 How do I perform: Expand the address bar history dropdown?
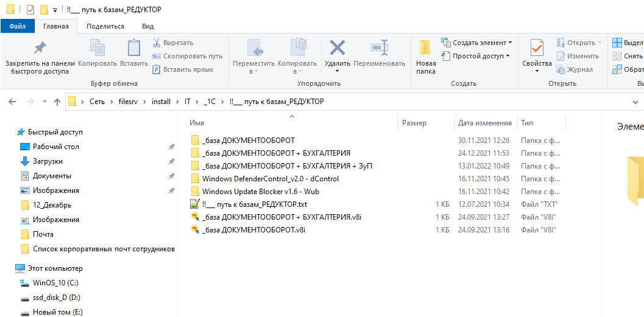(636, 102)
